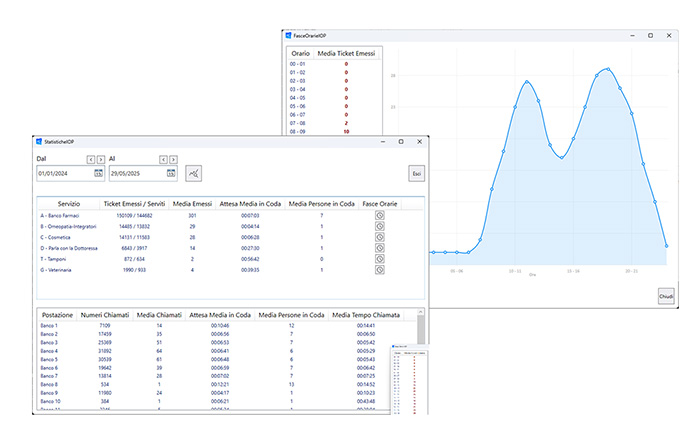700x438 pixels.
Task: Open calendar picker for Dal date
Action: coord(98,173)
